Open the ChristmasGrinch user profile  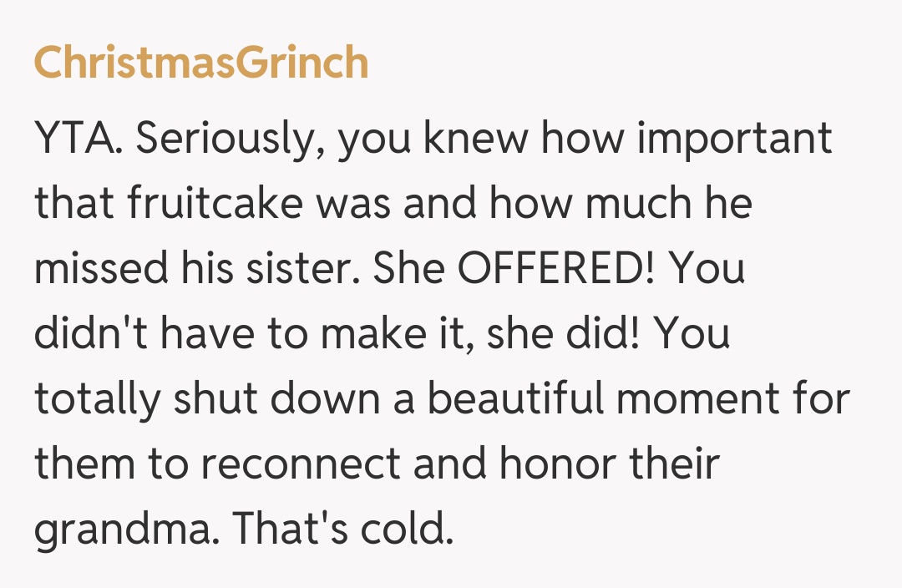coord(200,63)
